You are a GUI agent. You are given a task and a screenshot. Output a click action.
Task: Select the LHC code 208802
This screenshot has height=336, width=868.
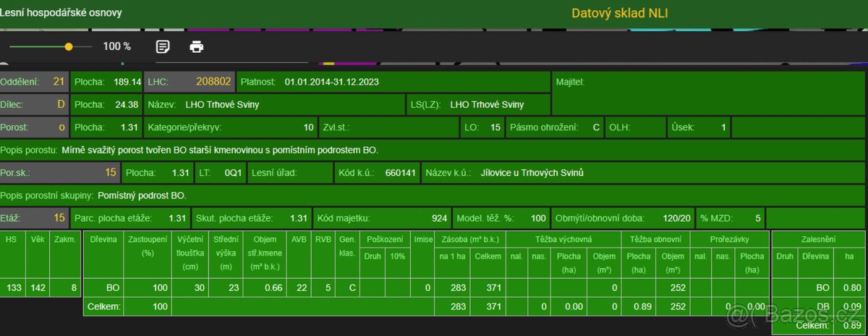point(214,82)
